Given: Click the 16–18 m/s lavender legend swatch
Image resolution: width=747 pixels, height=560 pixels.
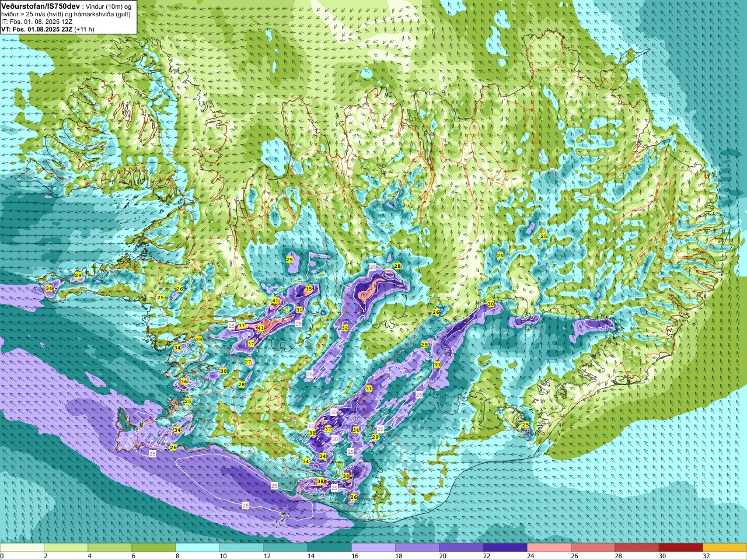Looking at the screenshot, I should coord(373,548).
